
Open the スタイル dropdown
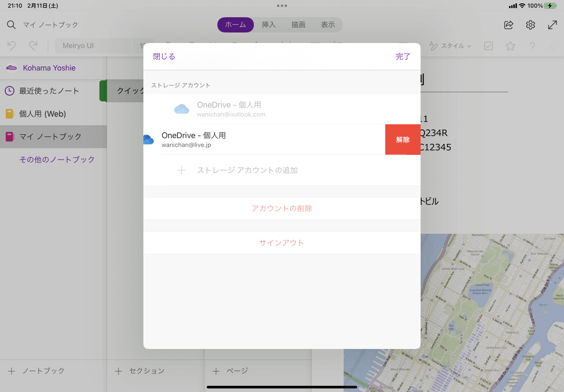pos(450,46)
